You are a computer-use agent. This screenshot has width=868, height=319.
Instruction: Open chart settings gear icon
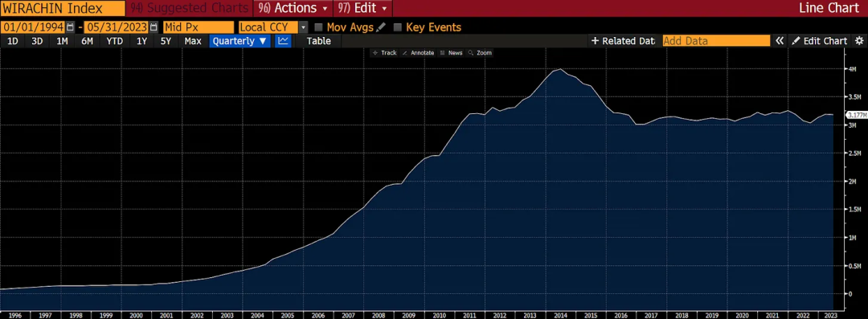(859, 41)
